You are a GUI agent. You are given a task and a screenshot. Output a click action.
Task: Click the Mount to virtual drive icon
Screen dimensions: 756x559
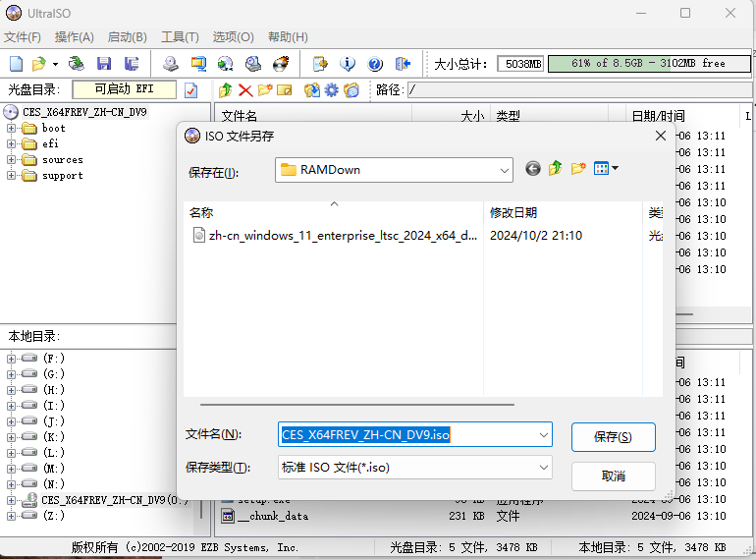point(252,63)
